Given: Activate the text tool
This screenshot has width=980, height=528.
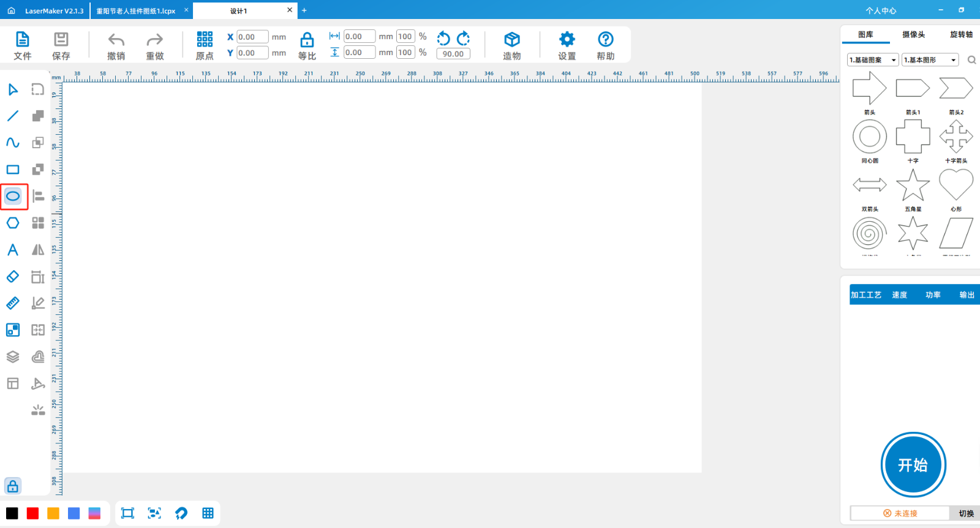Looking at the screenshot, I should point(13,250).
